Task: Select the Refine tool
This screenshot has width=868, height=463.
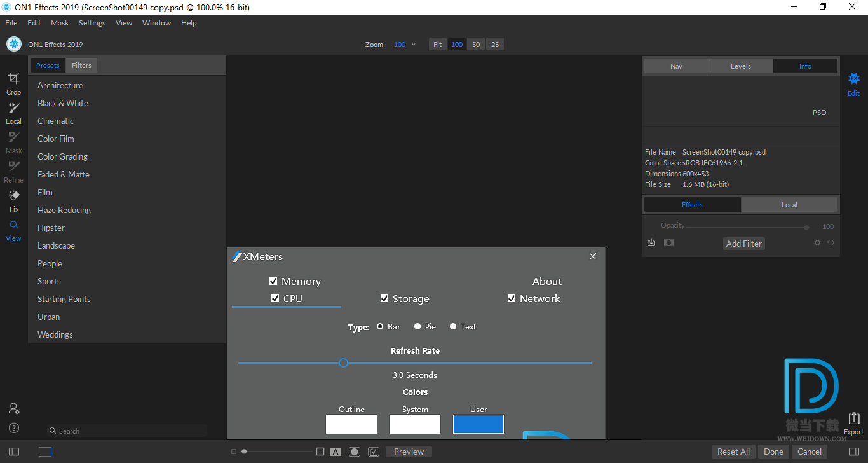Action: pyautogui.click(x=13, y=171)
